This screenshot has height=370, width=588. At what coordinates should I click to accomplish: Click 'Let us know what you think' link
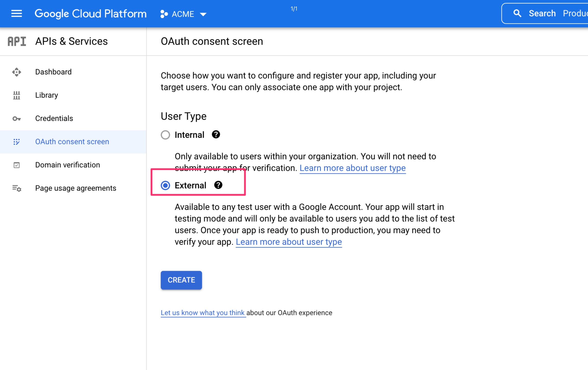pos(203,313)
